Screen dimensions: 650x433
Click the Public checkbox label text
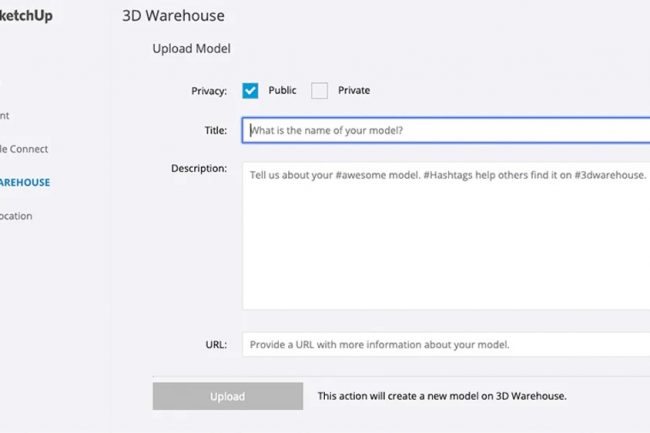pos(282,90)
